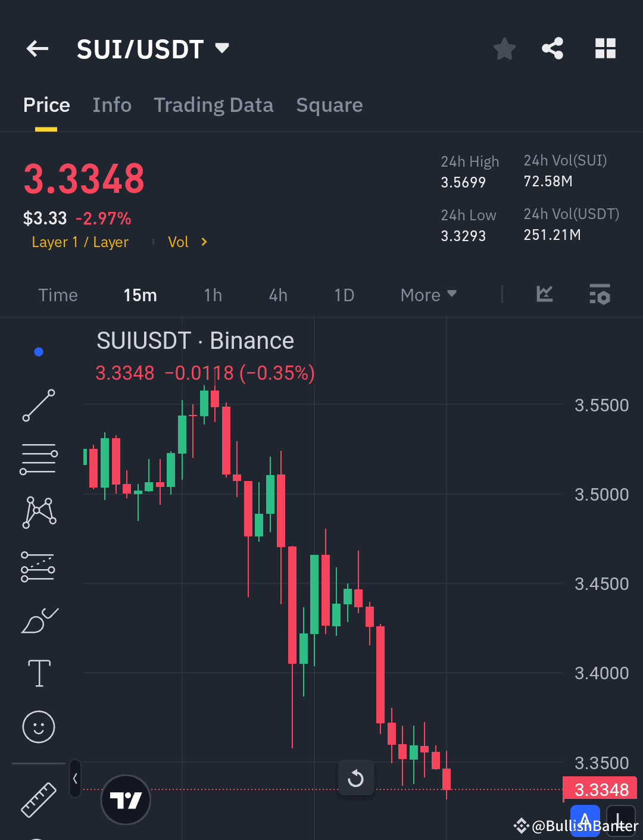Open the emoji sticker tool
The height and width of the screenshot is (840, 643).
point(38,727)
